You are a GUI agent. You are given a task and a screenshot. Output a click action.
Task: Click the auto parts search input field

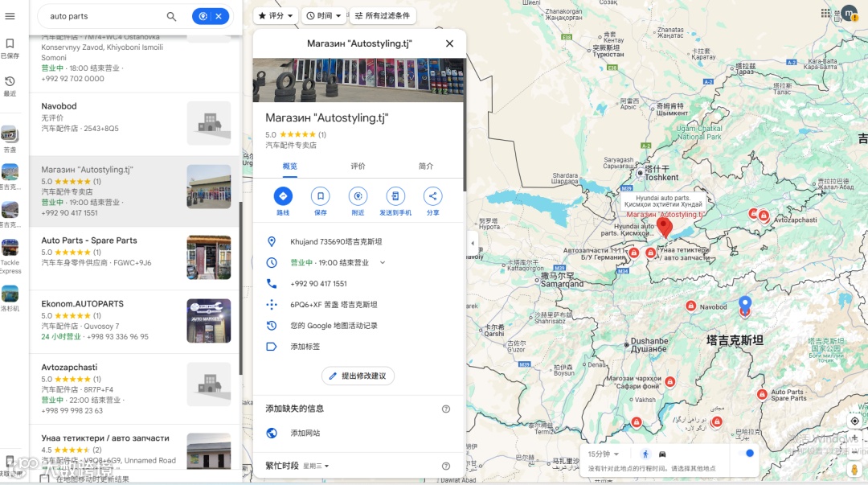[x=105, y=16]
